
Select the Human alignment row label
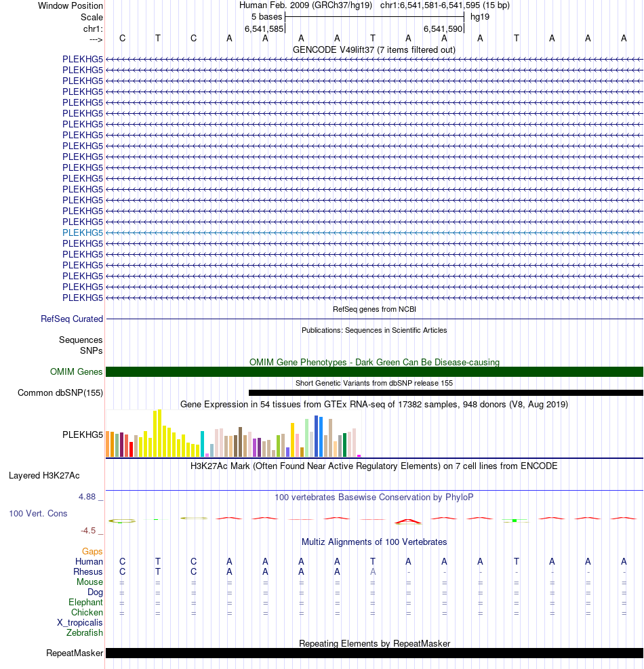[89, 561]
